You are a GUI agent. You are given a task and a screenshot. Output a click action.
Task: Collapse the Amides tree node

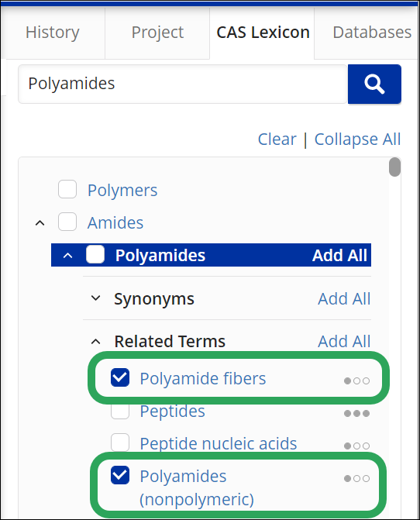(x=40, y=223)
